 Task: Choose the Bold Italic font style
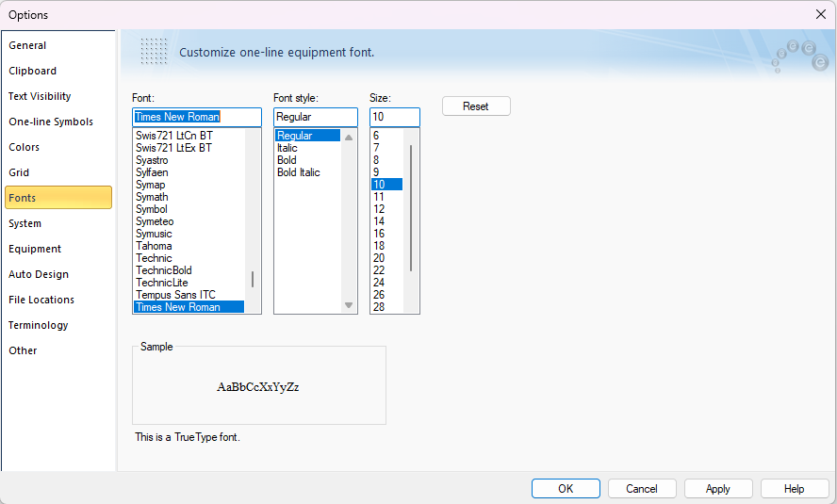307,172
